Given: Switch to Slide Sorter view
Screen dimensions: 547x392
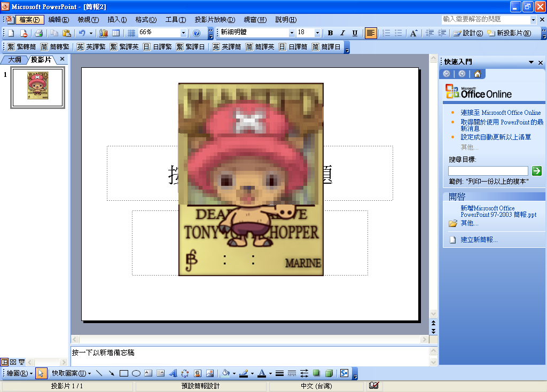Looking at the screenshot, I should click(13, 362).
